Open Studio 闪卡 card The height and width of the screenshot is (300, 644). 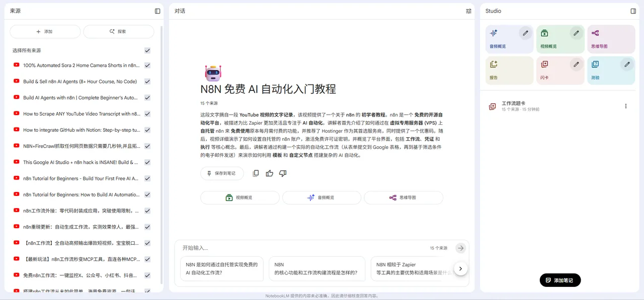point(560,70)
